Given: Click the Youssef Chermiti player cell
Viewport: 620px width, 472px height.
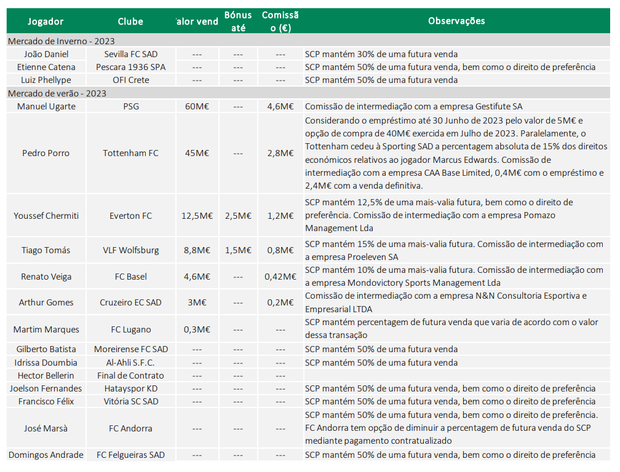Looking at the screenshot, I should 48,215.
